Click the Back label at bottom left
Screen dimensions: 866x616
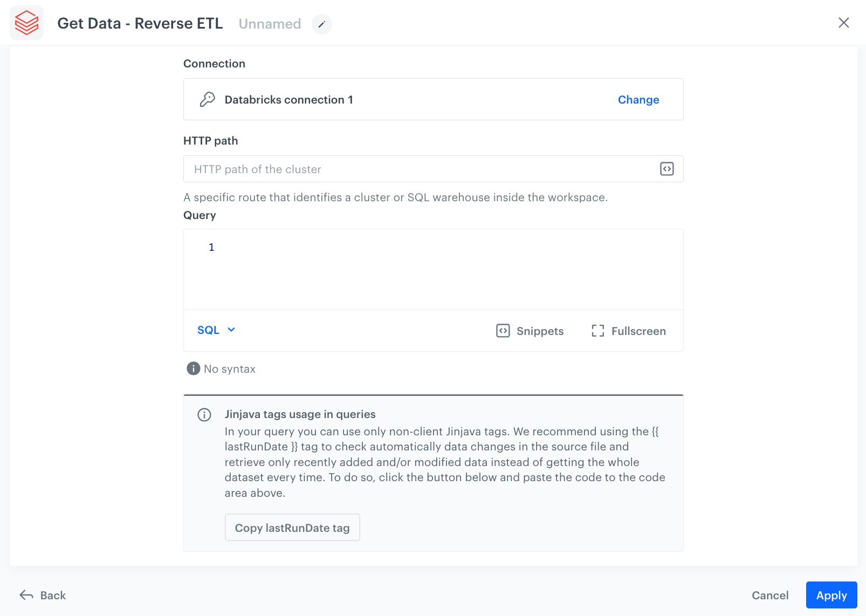point(51,595)
